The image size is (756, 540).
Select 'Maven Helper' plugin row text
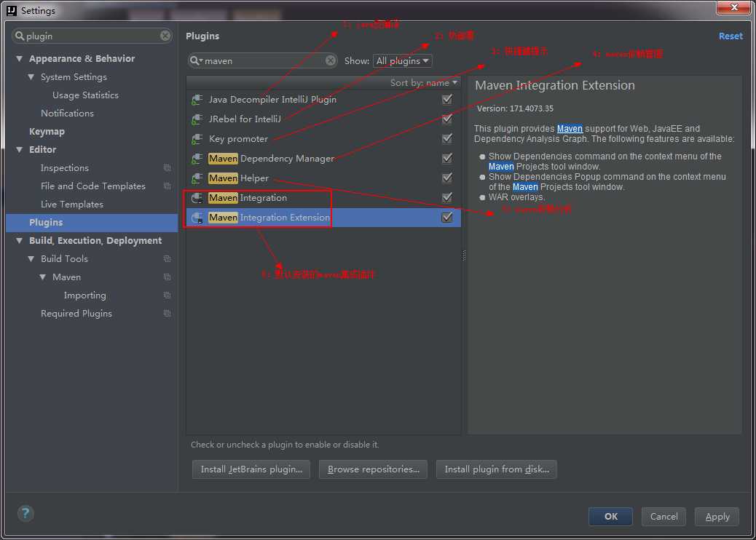[x=238, y=178]
